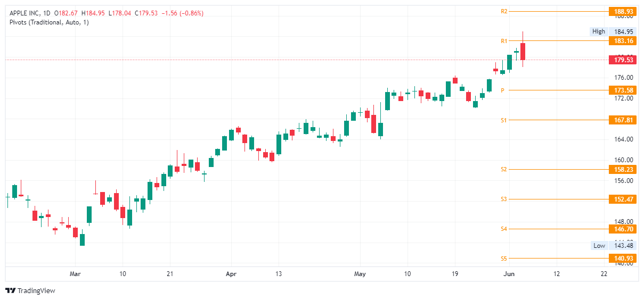Click the Apr date on time axis
Screen dimensions: 644x300
coord(231,274)
